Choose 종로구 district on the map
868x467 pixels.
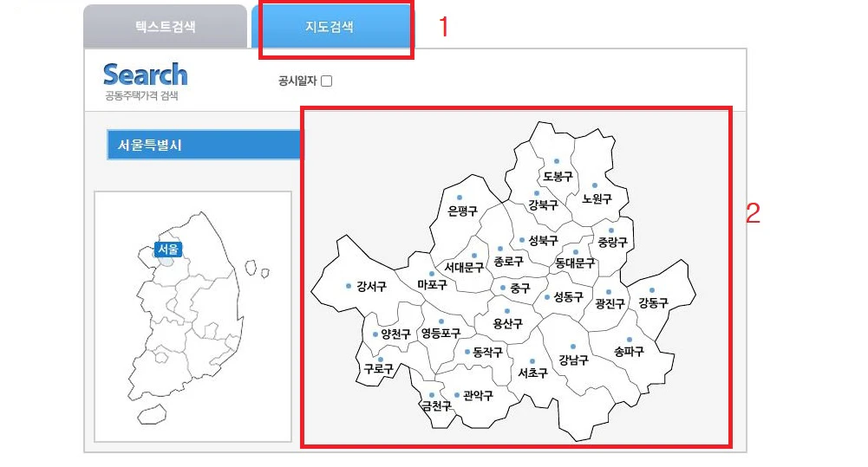pos(508,261)
